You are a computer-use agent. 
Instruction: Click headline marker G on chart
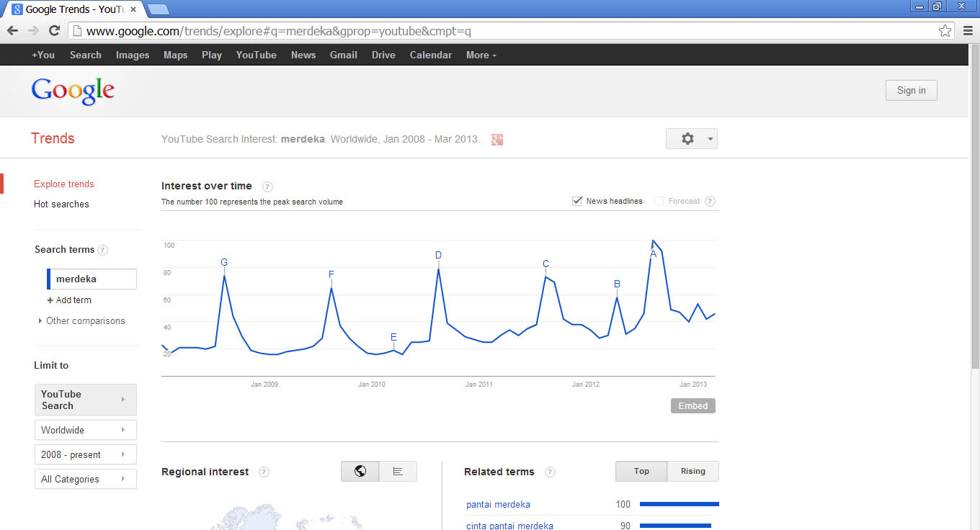click(x=224, y=263)
